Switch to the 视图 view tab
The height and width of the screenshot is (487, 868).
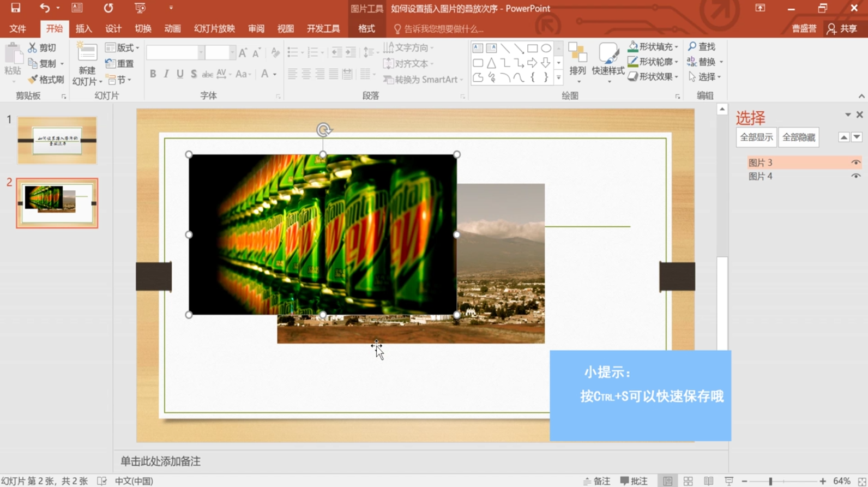point(285,28)
